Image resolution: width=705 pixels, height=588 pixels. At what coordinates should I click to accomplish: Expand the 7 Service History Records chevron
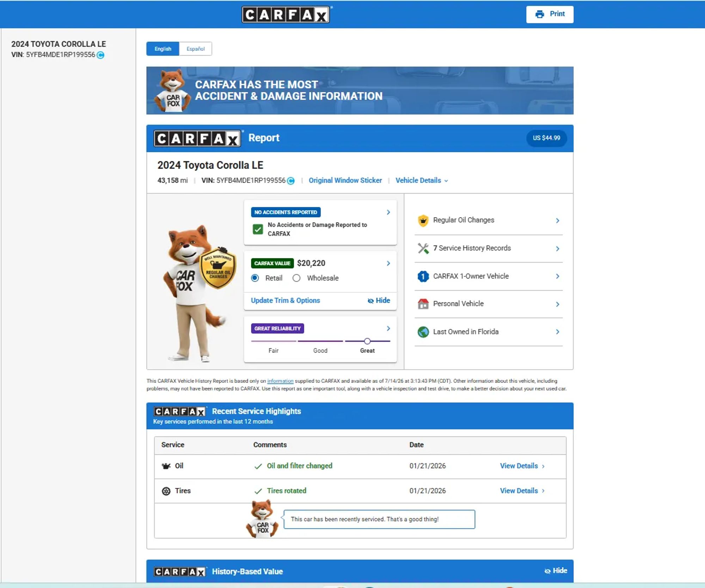tap(558, 249)
